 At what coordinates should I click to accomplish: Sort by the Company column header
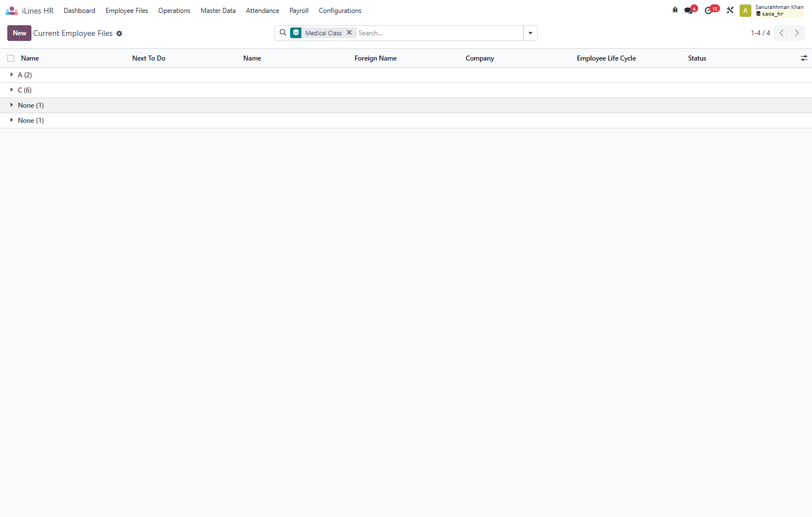click(480, 58)
